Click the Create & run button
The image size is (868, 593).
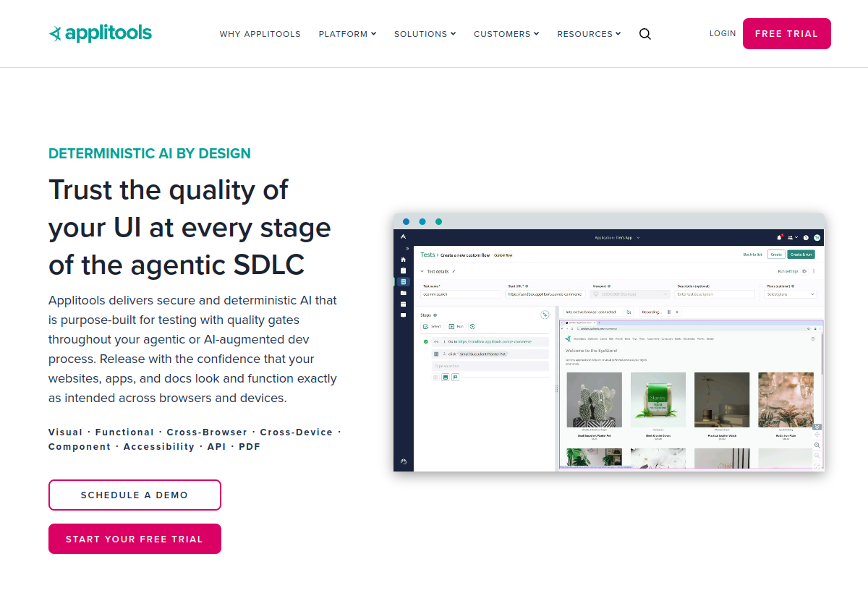(801, 255)
